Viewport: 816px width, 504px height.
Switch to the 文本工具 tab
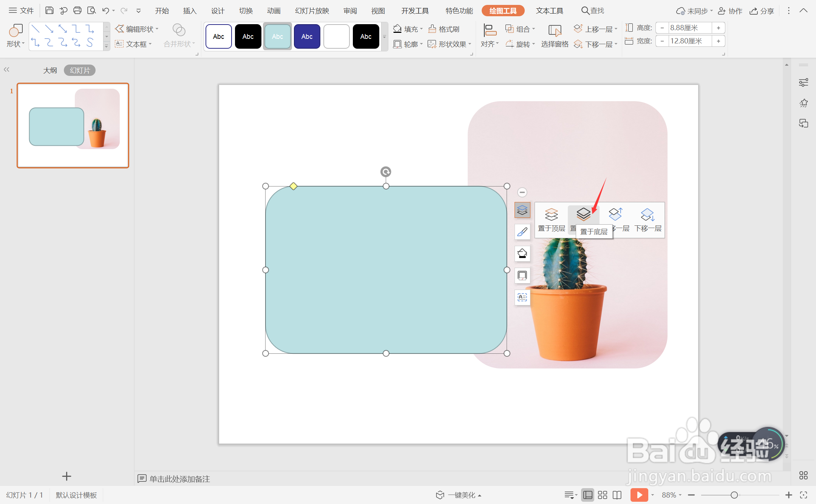[549, 11]
